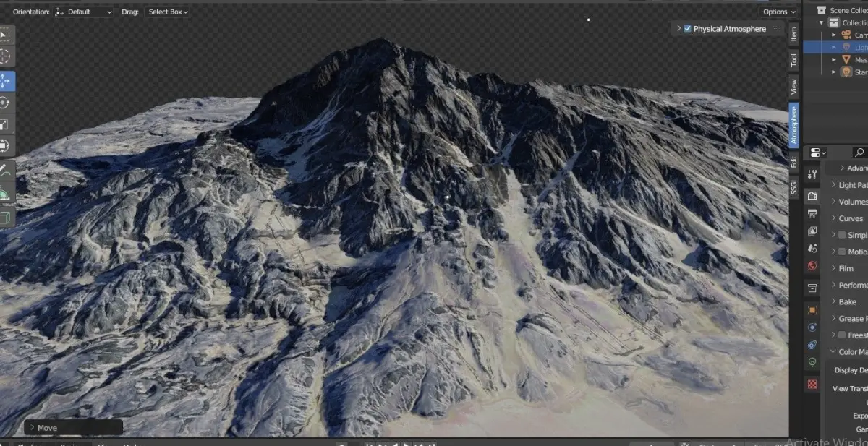The image size is (868, 446).
Task: Open the Orientation Default dropdown
Action: point(84,12)
